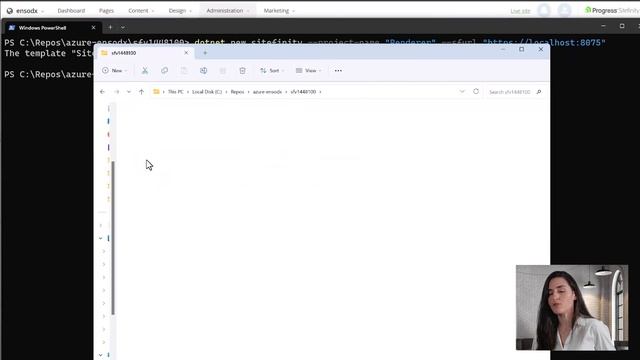This screenshot has width=640, height=360.
Task: Click the user profile avatar in Sitefinity
Action: point(564,11)
